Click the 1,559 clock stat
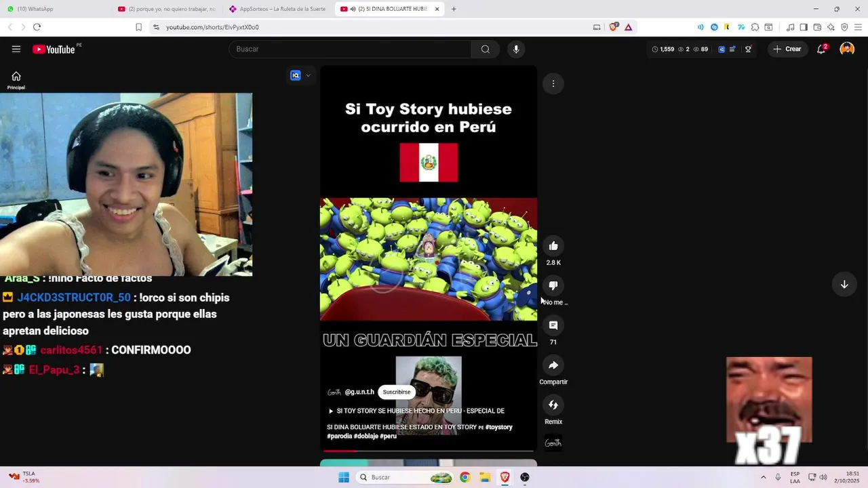The image size is (868, 488). coord(663,49)
